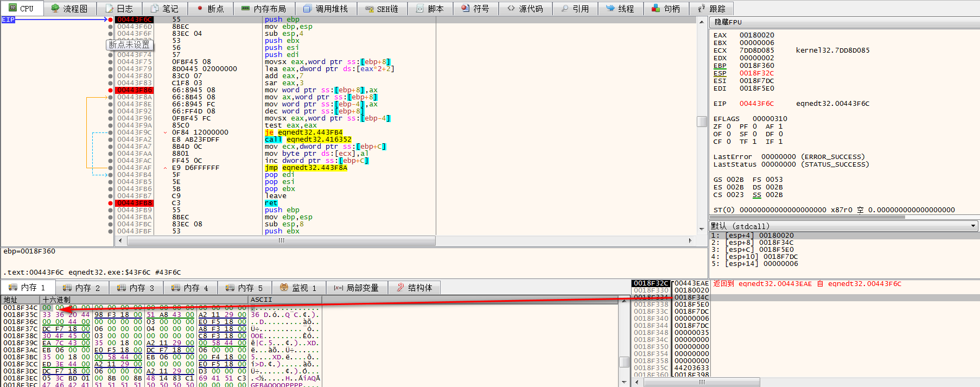Toggle breakpoint dot at 00443F6C

pyautogui.click(x=111, y=20)
